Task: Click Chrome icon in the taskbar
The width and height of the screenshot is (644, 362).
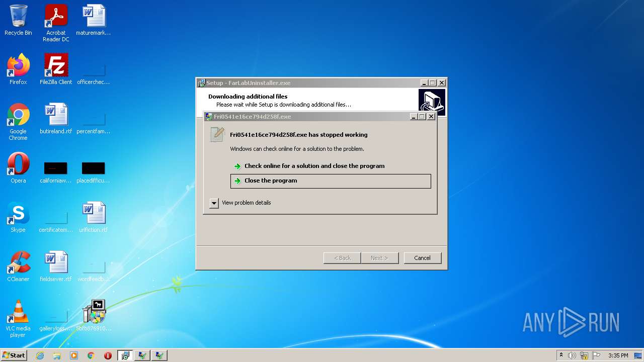Action: [x=91, y=355]
